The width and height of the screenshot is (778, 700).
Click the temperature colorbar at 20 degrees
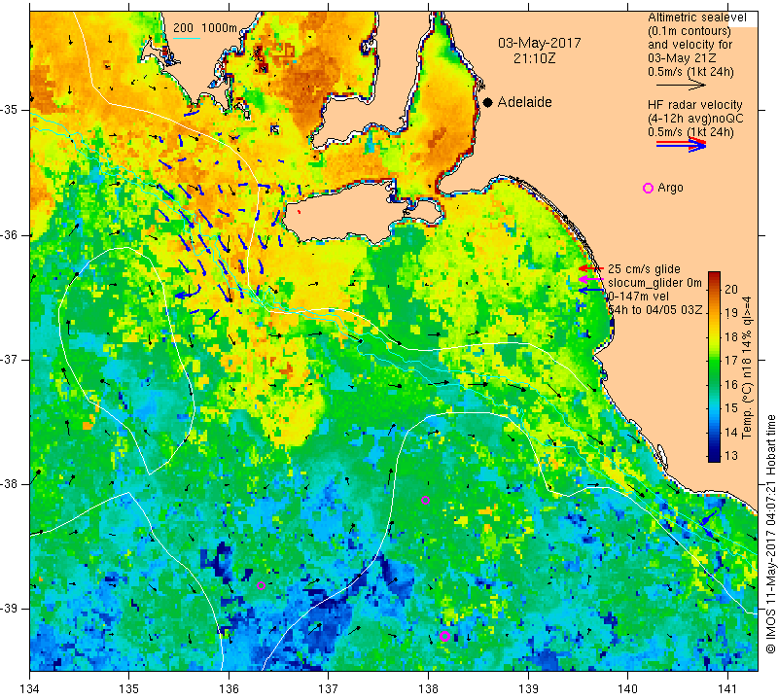714,289
